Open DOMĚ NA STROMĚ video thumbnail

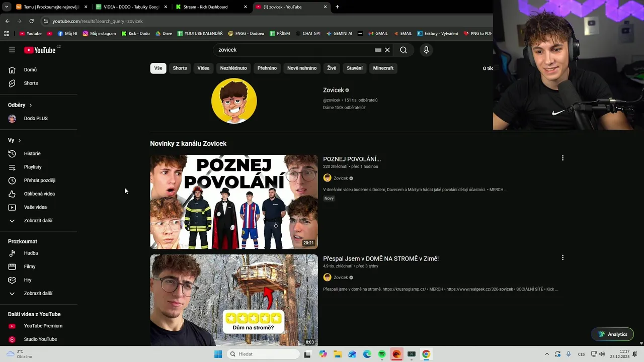pos(234,300)
